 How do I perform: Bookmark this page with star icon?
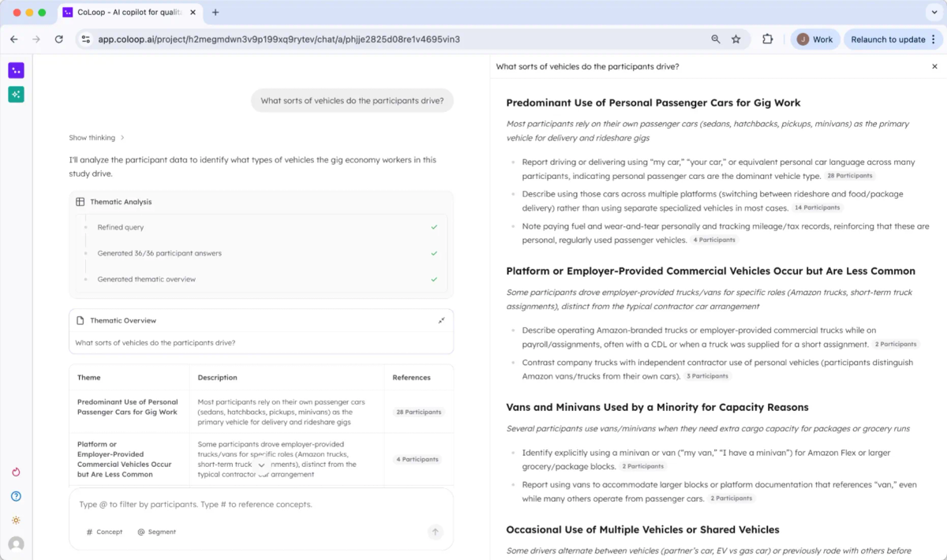coord(736,39)
